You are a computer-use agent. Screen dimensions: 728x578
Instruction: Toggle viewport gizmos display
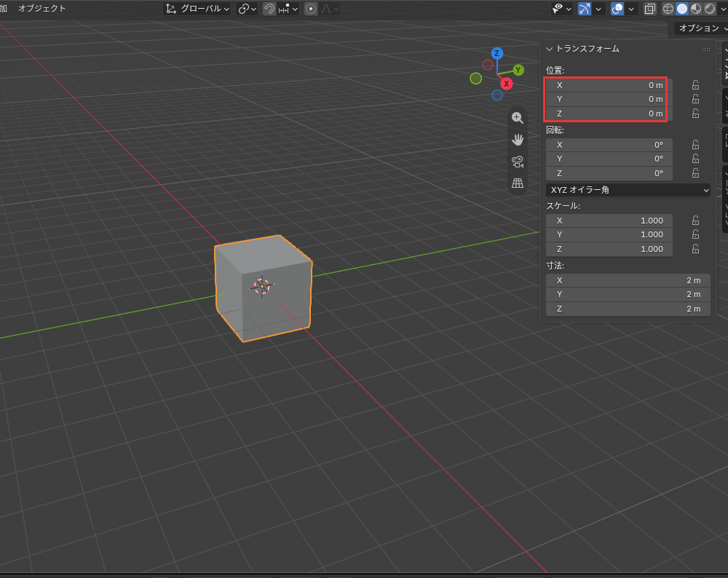(x=585, y=9)
